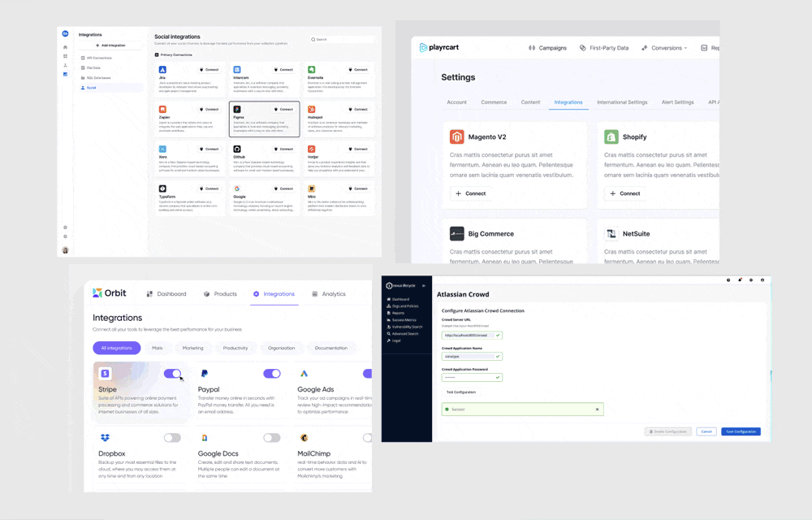Click the MailChimp monkey icon
Screen dimensions: 812x520
(x=304, y=438)
